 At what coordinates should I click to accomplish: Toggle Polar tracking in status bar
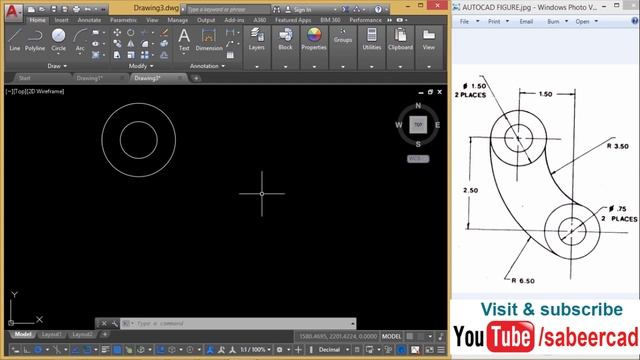point(38,350)
